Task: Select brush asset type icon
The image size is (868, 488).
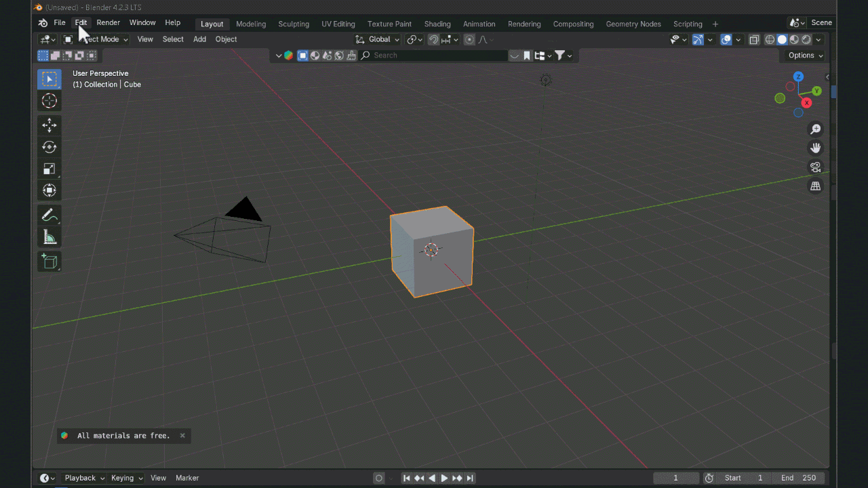Action: click(x=351, y=56)
